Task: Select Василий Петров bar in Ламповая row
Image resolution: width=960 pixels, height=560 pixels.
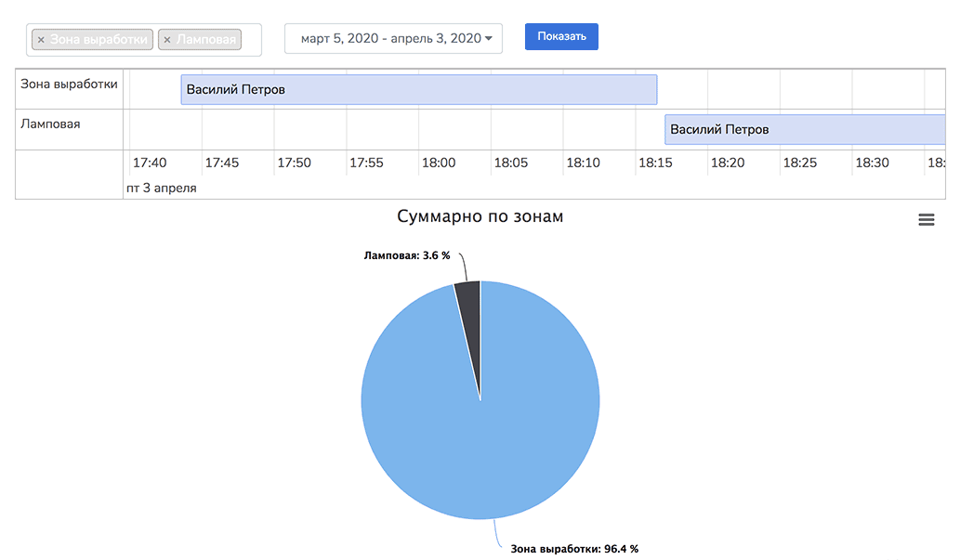Action: 804,130
